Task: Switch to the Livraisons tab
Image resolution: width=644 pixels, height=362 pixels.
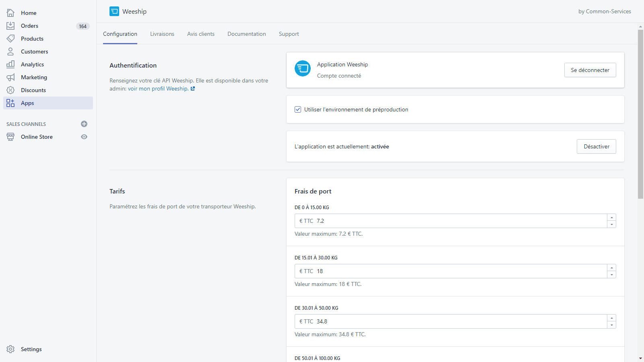Action: point(162,34)
